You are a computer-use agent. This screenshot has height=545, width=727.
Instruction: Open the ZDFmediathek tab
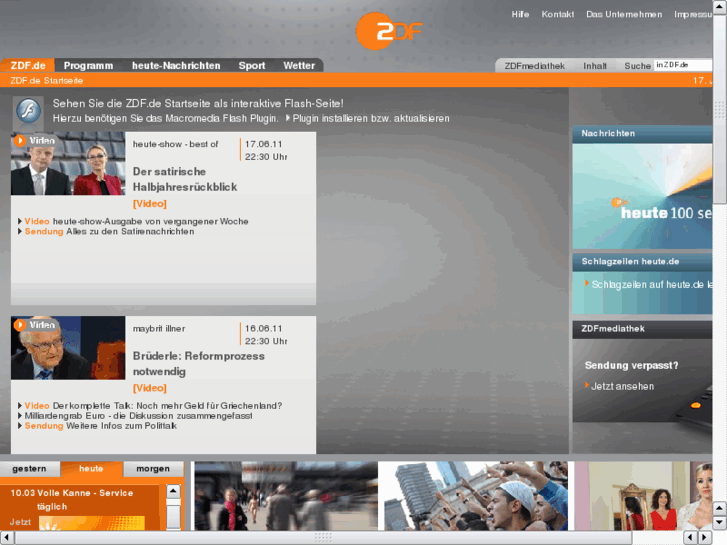[x=535, y=66]
